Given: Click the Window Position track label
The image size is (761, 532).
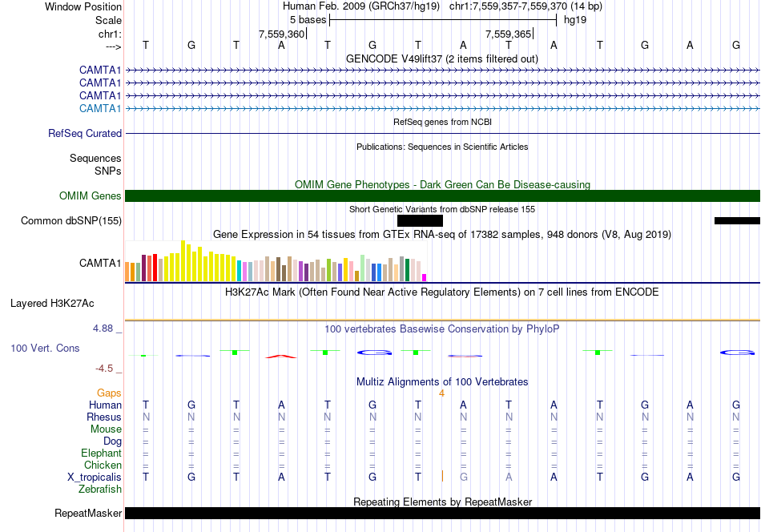Looking at the screenshot, I should tap(83, 6).
